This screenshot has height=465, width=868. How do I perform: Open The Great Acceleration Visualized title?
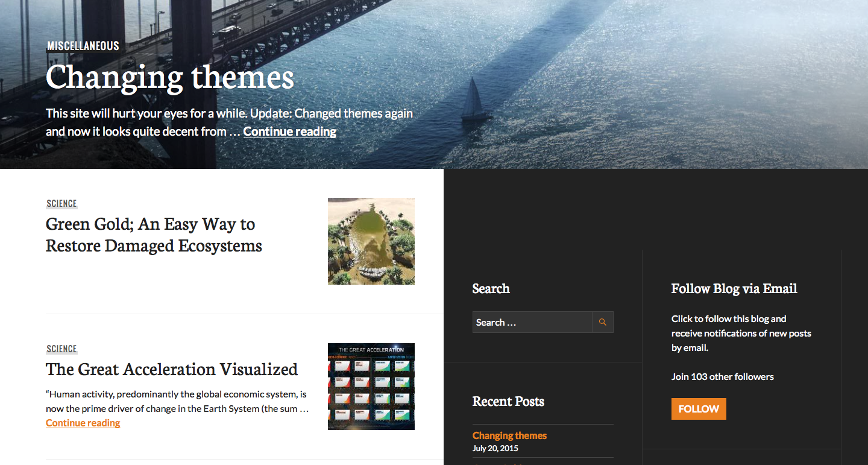[172, 369]
